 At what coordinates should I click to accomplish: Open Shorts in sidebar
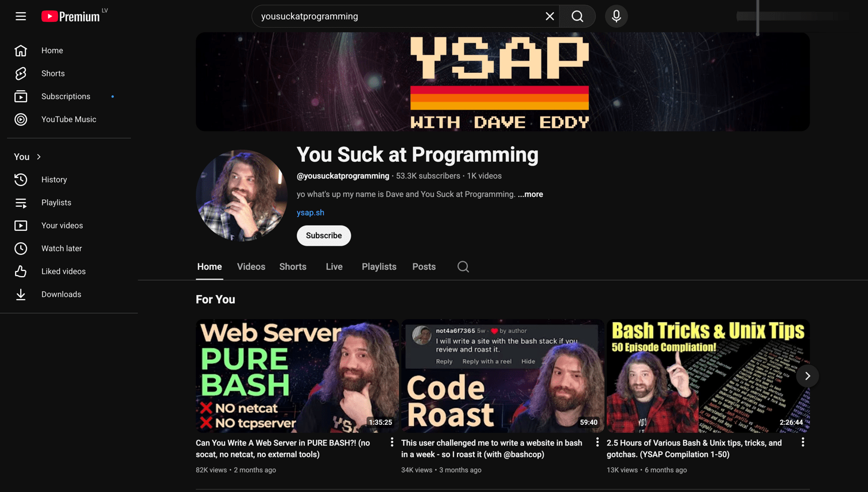[69, 73]
